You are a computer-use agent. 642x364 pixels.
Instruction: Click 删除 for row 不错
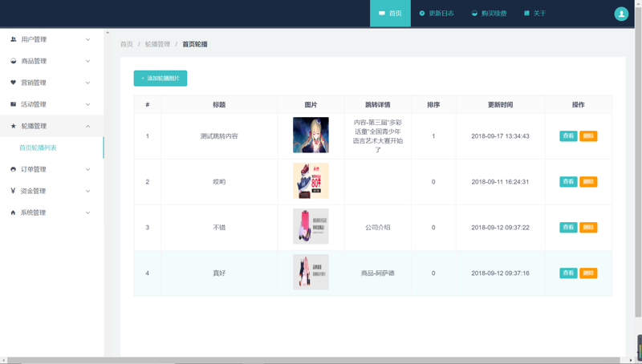click(x=588, y=228)
